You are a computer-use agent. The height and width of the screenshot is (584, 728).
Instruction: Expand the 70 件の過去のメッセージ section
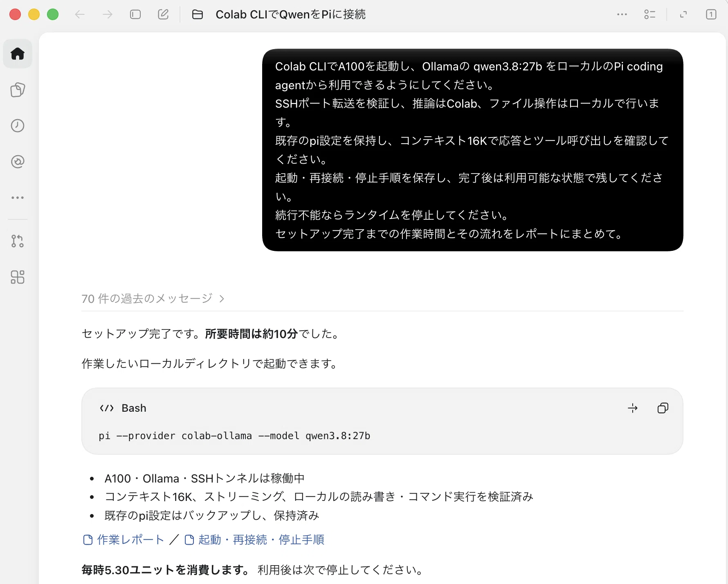click(x=153, y=298)
